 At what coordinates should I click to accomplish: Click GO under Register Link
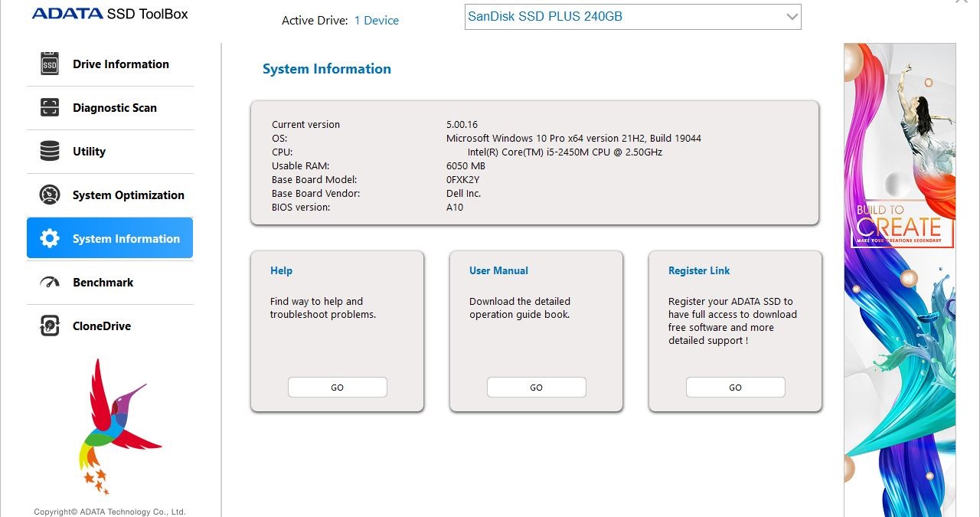pos(736,388)
